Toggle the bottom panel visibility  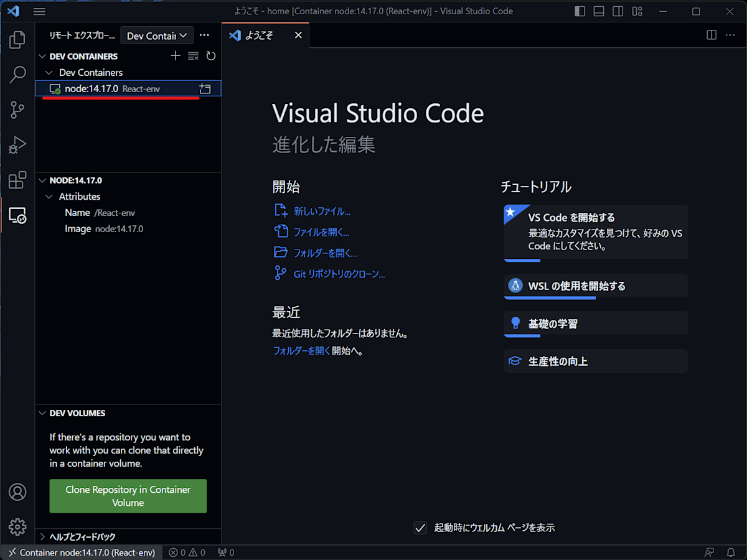point(598,11)
